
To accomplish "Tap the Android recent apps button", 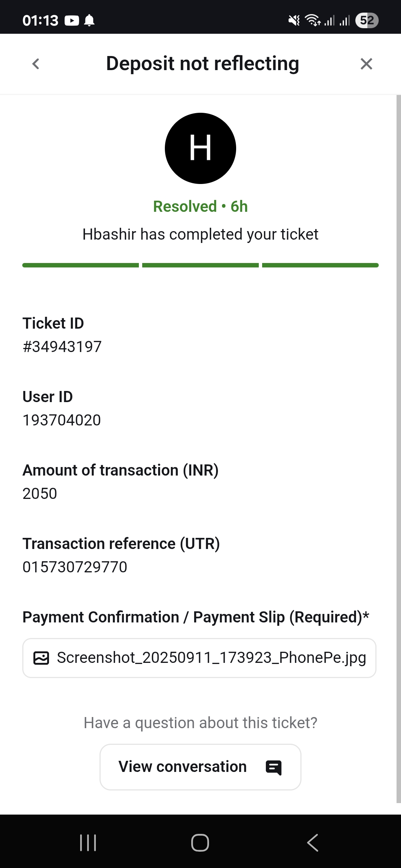I will click(88, 842).
